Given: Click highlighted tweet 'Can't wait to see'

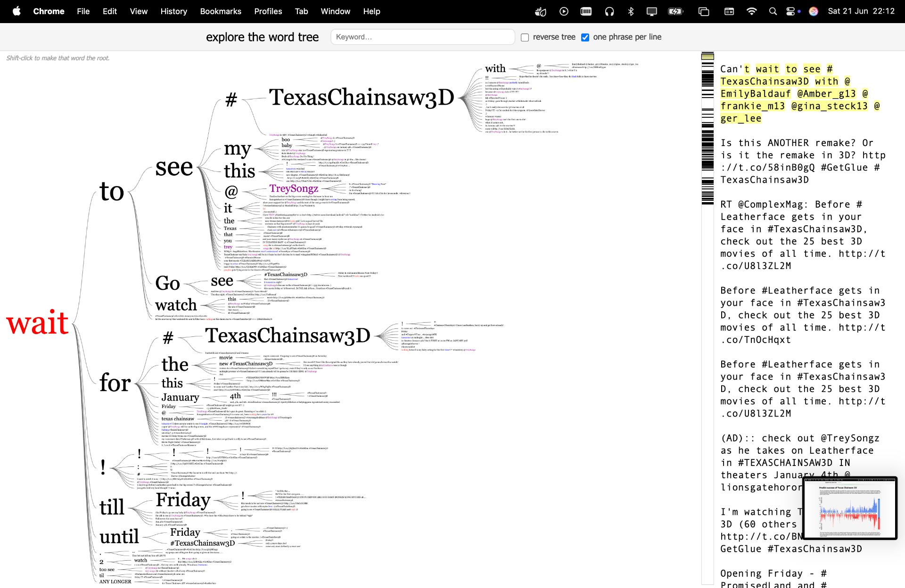Looking at the screenshot, I should 800,93.
